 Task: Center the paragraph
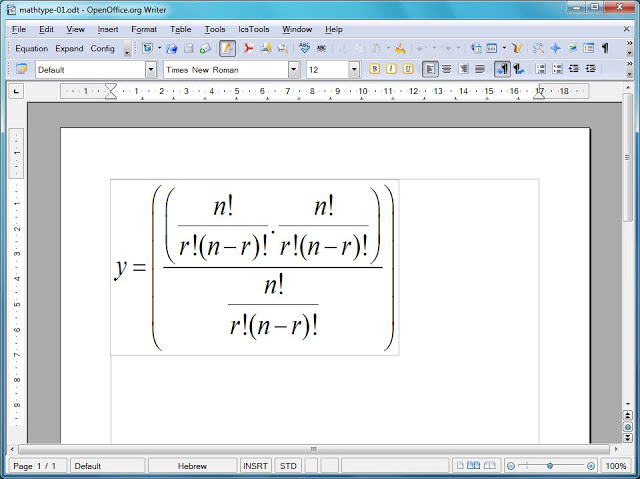click(447, 69)
